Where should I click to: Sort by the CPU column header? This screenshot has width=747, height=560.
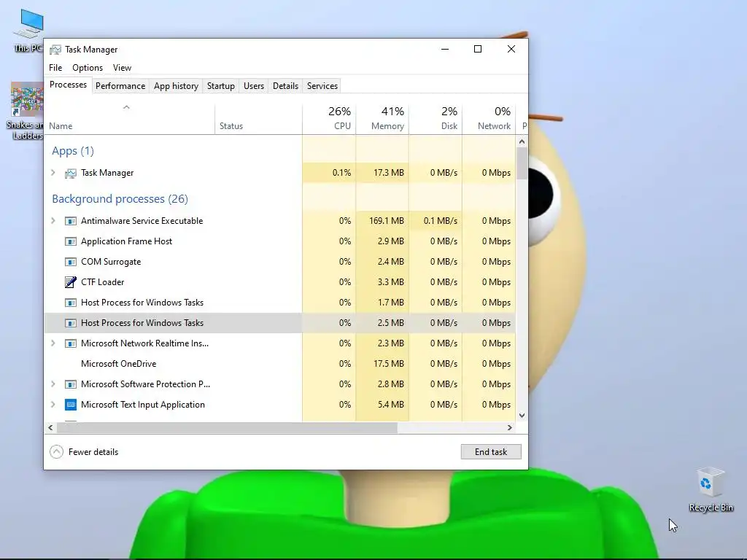click(329, 119)
